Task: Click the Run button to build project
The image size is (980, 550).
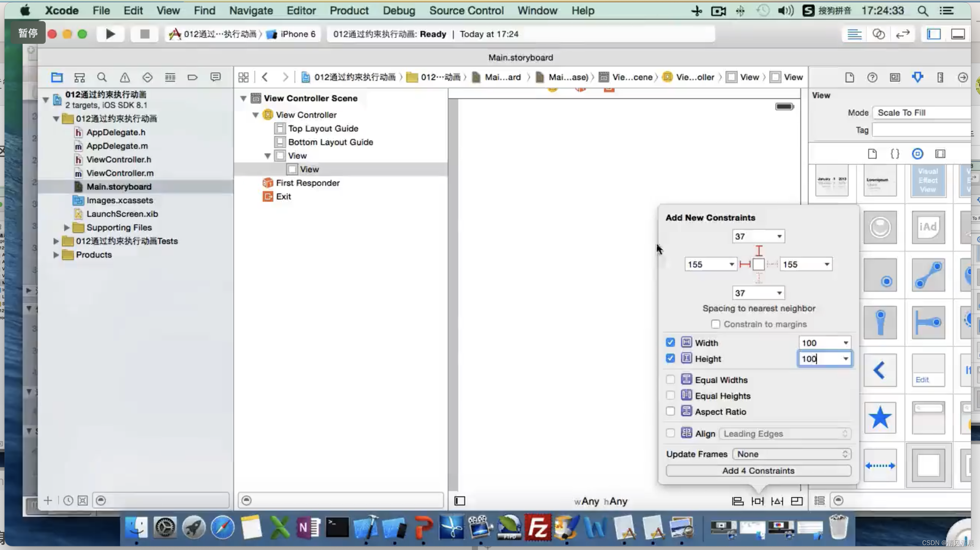Action: pos(110,34)
